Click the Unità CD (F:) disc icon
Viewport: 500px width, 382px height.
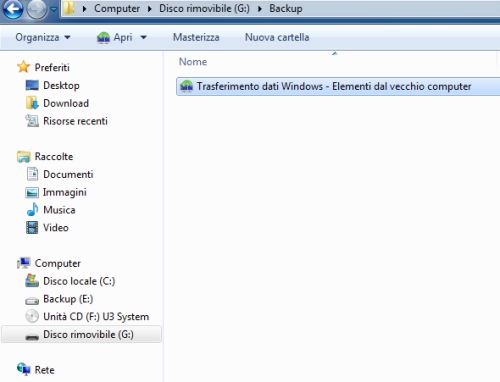32,316
